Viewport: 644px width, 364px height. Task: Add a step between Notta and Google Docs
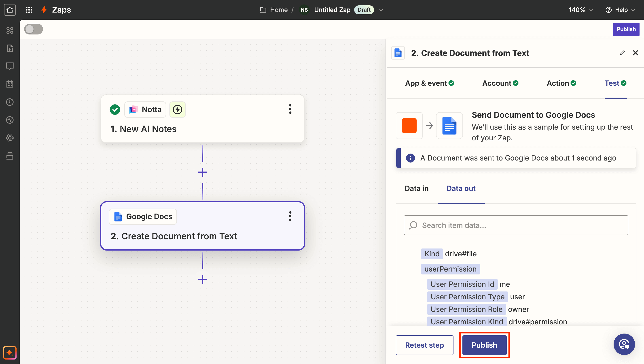[203, 172]
